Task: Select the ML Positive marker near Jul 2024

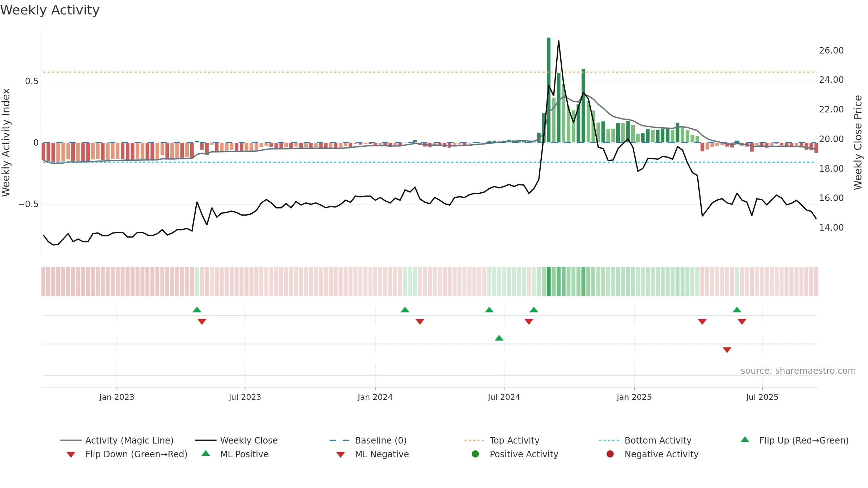Action: 499,338
